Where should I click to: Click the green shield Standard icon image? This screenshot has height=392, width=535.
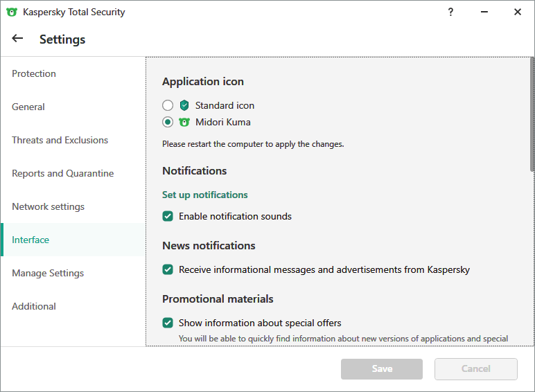pos(184,105)
